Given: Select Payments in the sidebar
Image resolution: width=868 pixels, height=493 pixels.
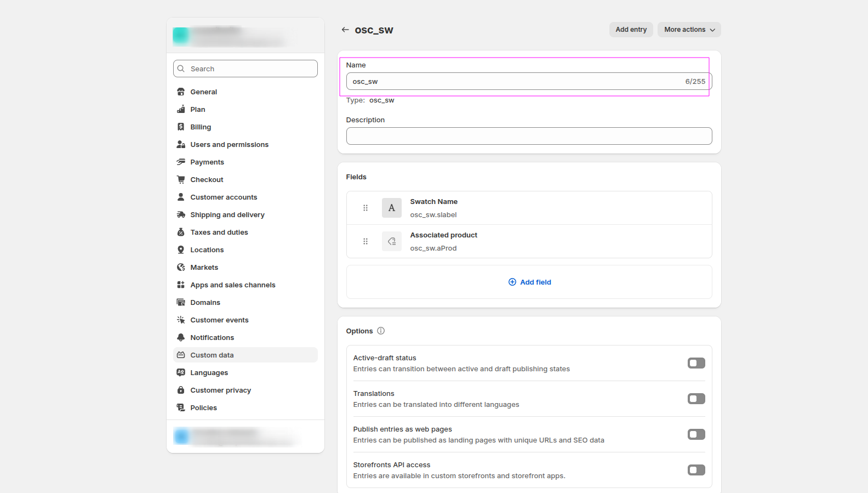Looking at the screenshot, I should pyautogui.click(x=245, y=162).
